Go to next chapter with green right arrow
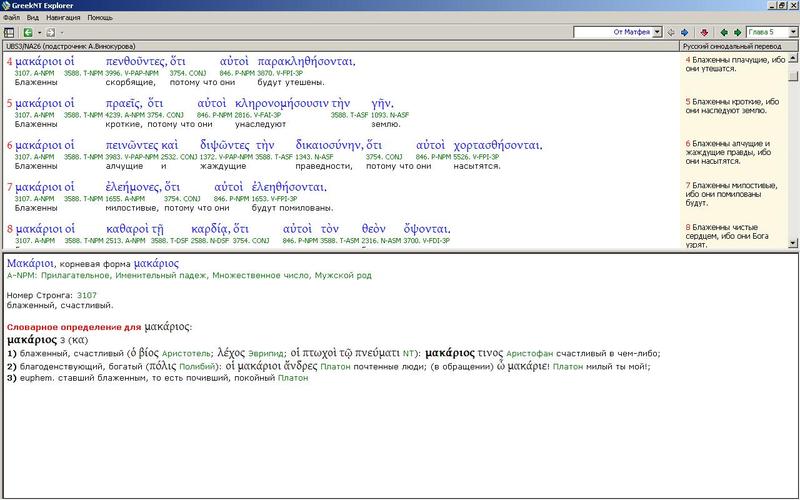Viewport: 800px width, 500px height. tap(737, 33)
